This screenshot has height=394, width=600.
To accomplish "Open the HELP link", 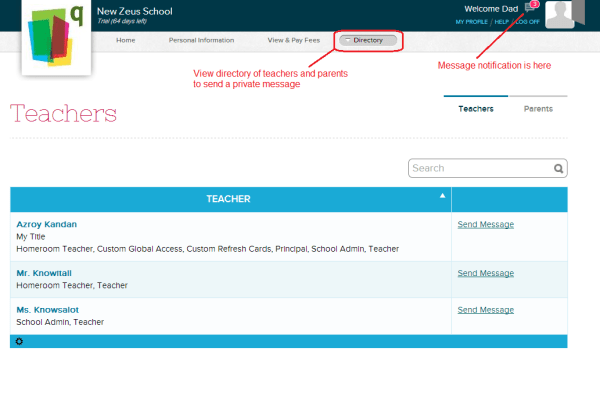I will 502,22.
